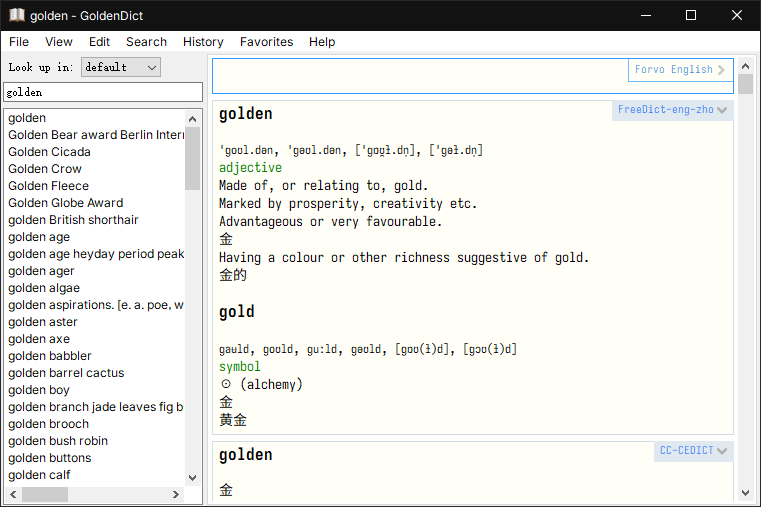
Task: Click the article pane scroll-up arrow
Action: (745, 65)
